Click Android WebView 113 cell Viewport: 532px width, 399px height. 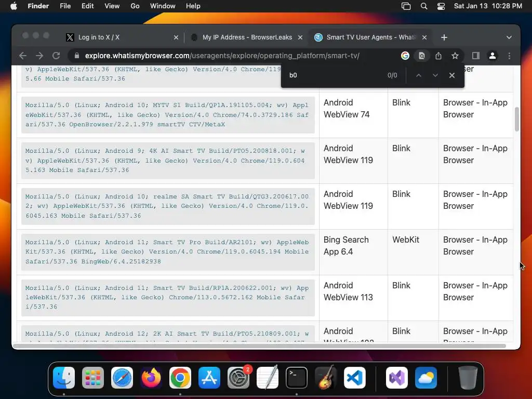pyautogui.click(x=353, y=297)
